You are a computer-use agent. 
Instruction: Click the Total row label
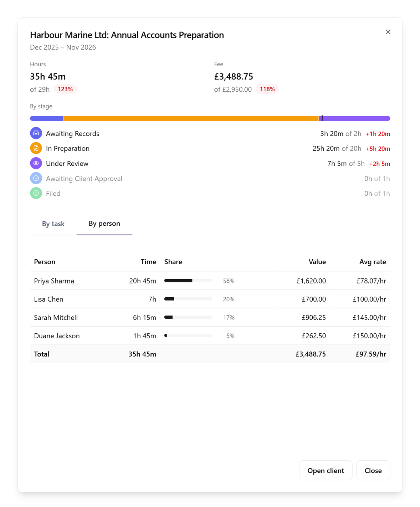point(42,354)
